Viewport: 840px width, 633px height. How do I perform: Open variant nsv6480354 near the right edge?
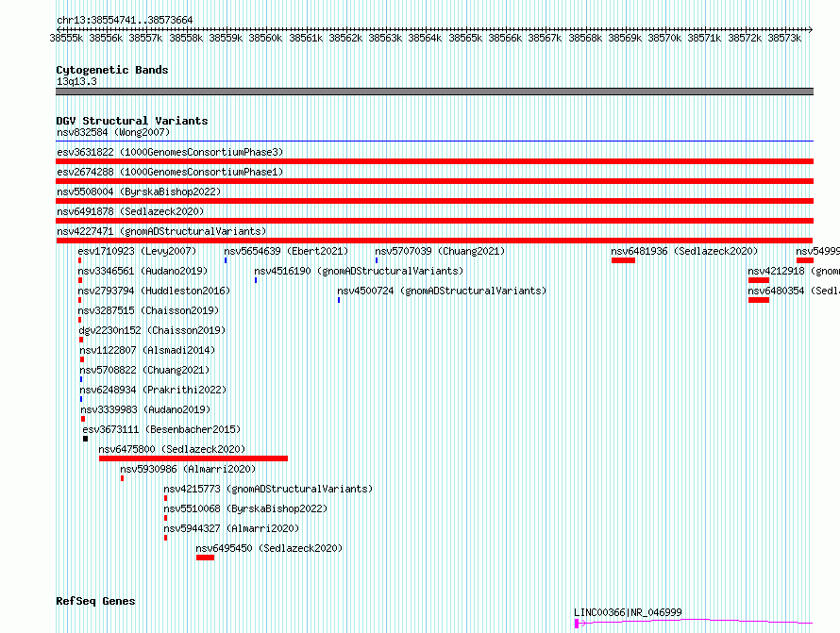pyautogui.click(x=794, y=291)
